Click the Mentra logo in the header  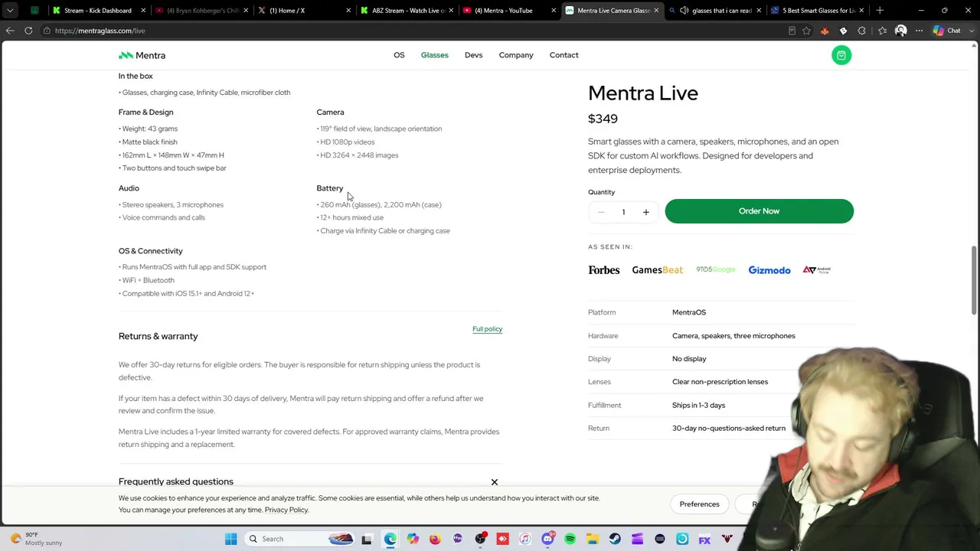pyautogui.click(x=142, y=55)
